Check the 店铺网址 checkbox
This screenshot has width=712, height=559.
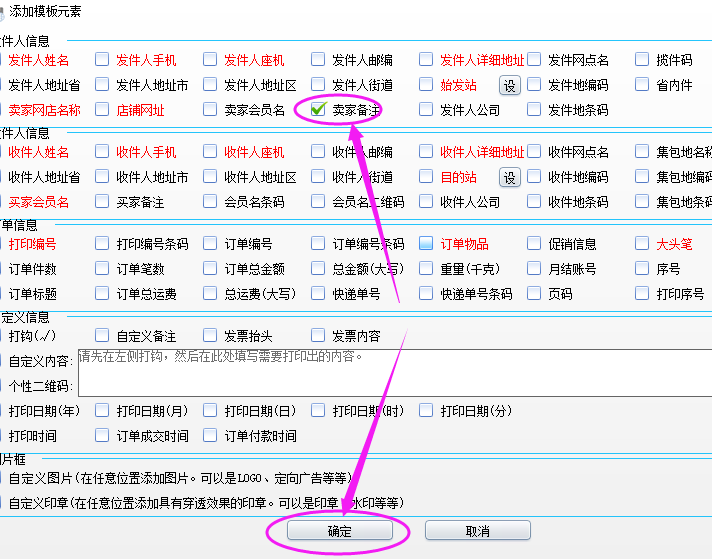[x=102, y=110]
